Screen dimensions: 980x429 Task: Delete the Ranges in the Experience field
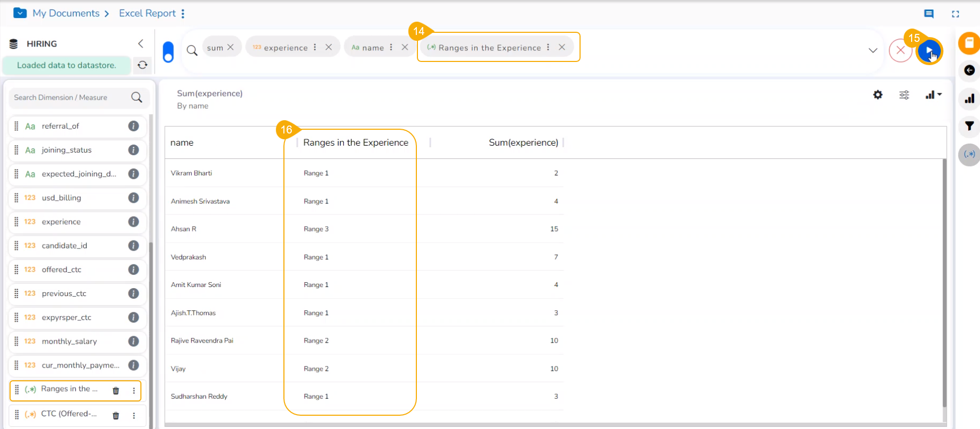(x=116, y=391)
